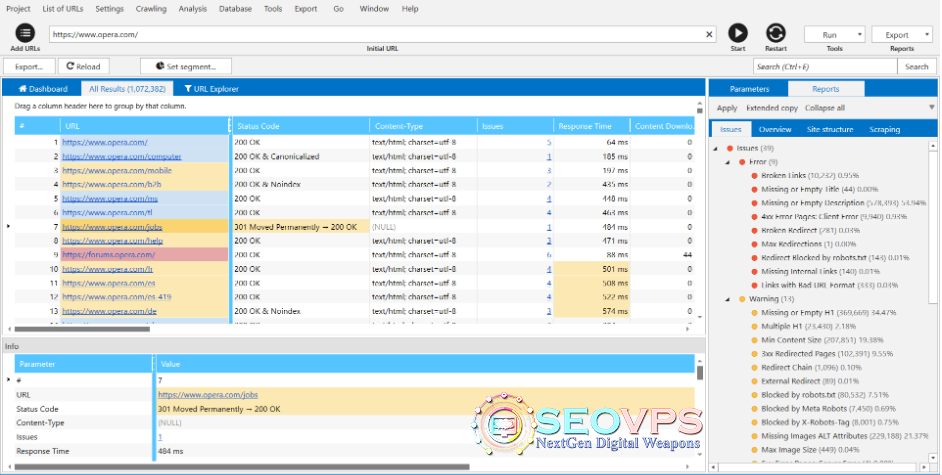
Task: Click issues count link for row 9
Action: [x=548, y=255]
